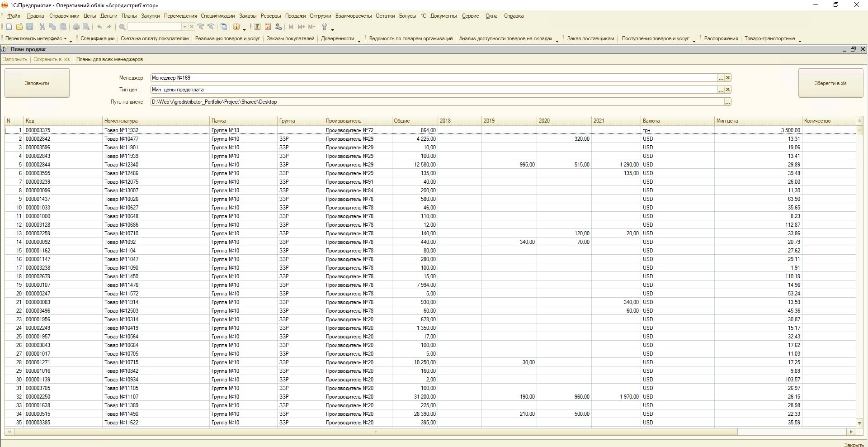868x447 pixels.
Task: Click the windows list icon in toolbar
Action: 224,27
